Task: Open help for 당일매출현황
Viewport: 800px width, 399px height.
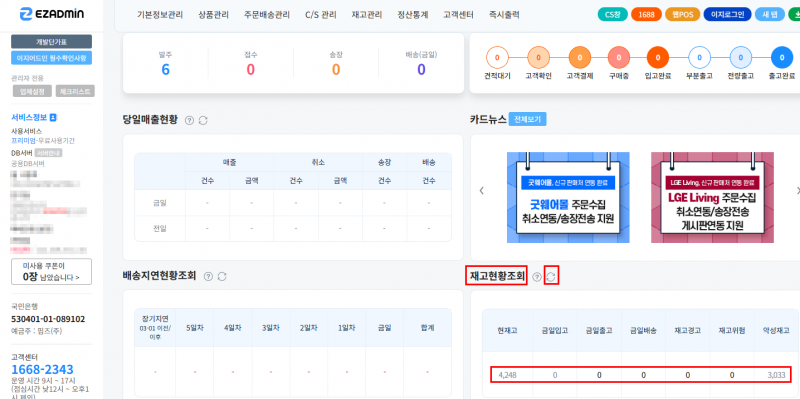Action: 189,120
